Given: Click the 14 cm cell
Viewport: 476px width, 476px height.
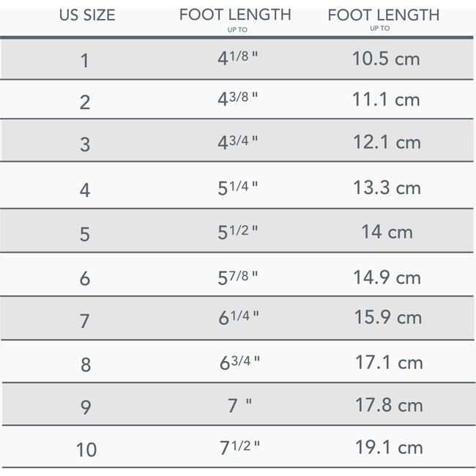Looking at the screenshot, I should 387,232.
